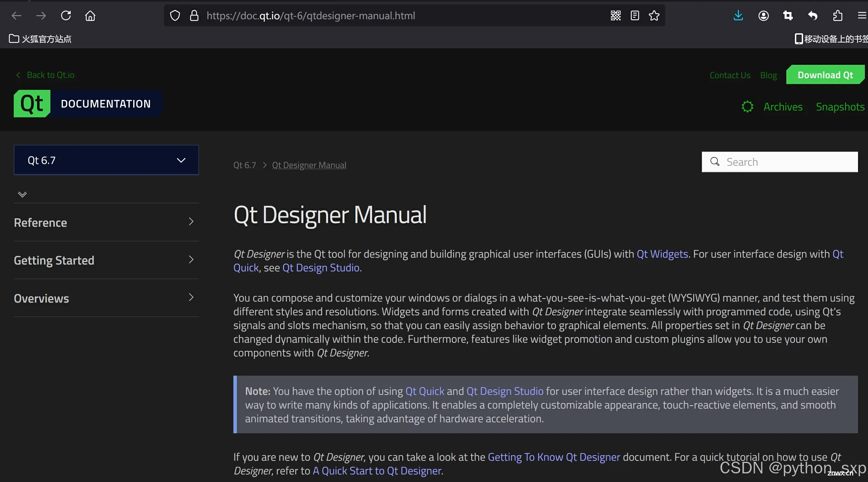
Task: Open the Firefox account menu
Action: [764, 15]
